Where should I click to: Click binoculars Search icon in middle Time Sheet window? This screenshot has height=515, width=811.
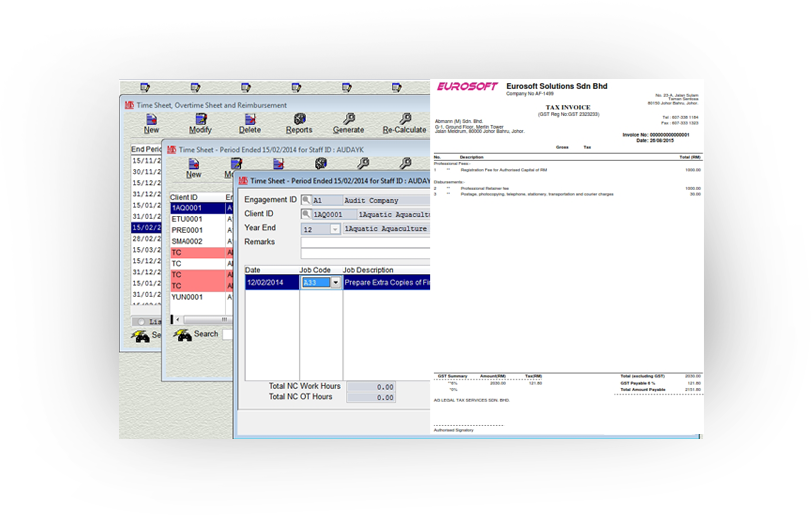tap(182, 335)
